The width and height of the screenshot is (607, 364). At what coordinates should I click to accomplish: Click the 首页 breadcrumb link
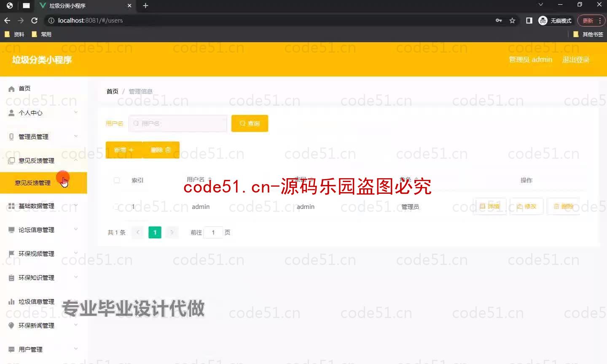[112, 91]
